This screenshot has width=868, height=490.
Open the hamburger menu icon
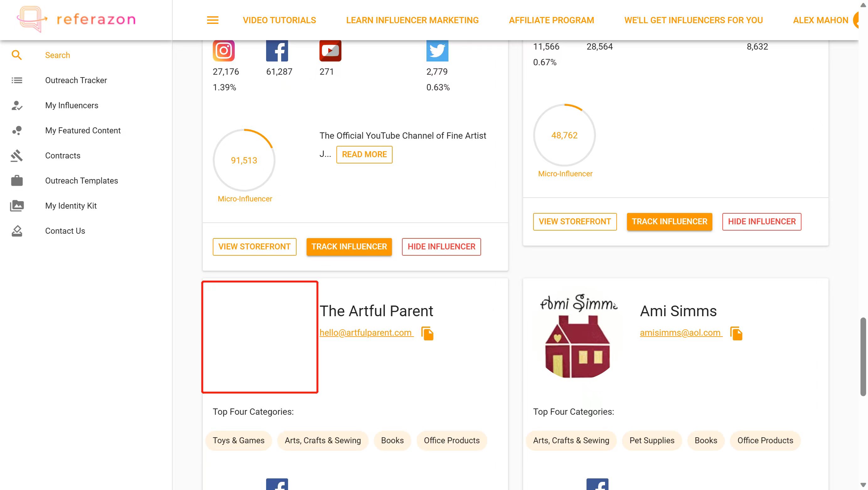213,20
